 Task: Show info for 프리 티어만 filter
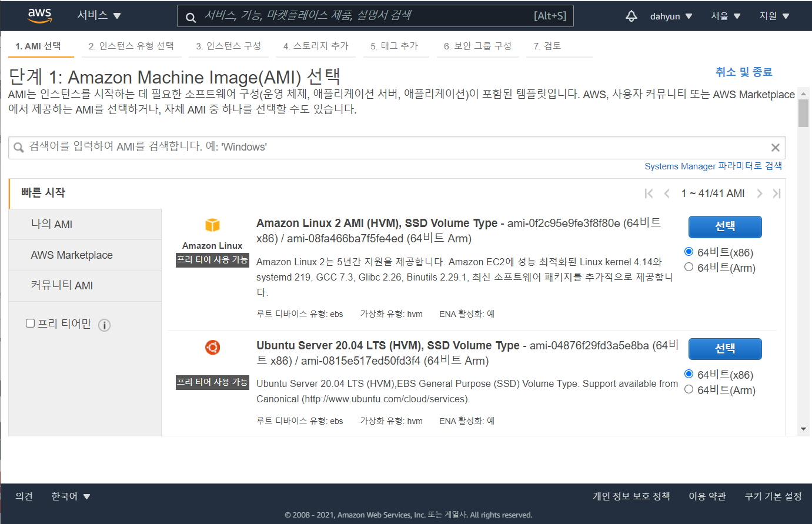(105, 325)
